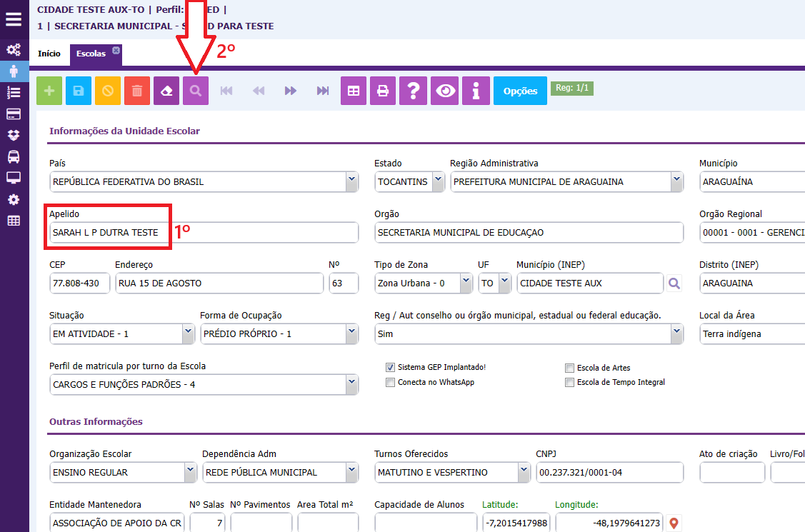The height and width of the screenshot is (532, 805).
Task: Go to the next record arrow
Action: point(290,91)
